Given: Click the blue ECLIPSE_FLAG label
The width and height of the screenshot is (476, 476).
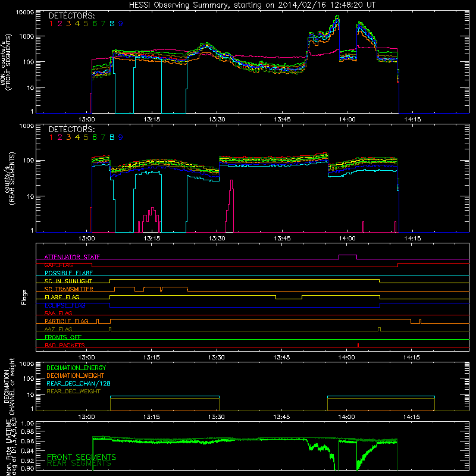Looking at the screenshot, I should (65, 305).
